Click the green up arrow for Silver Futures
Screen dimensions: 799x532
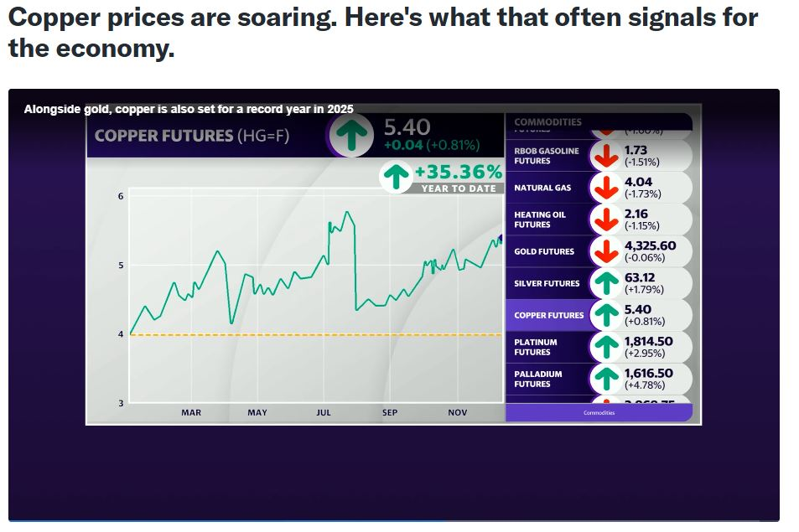(604, 283)
